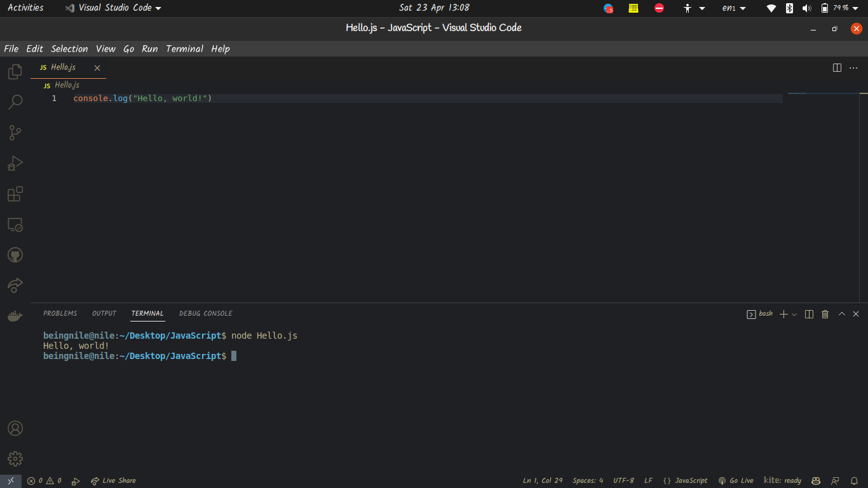Open the Help menu
Image resolution: width=868 pixels, height=488 pixels.
[x=220, y=49]
